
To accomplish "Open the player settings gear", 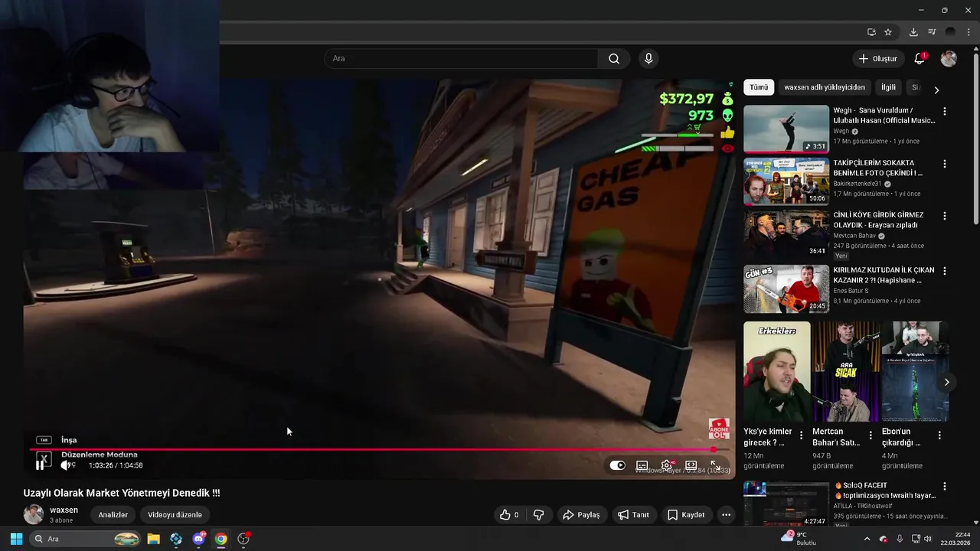I will (x=667, y=465).
